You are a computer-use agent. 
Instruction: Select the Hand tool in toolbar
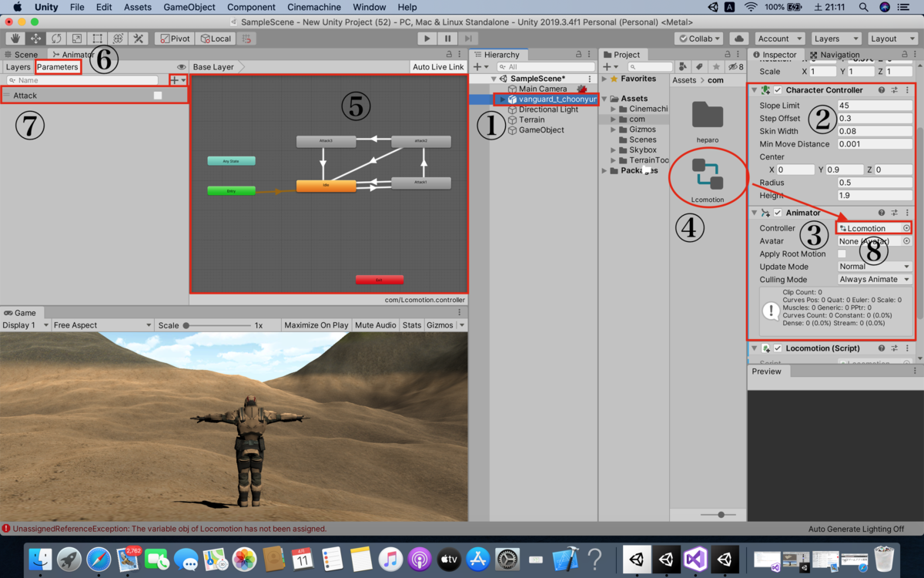[15, 39]
